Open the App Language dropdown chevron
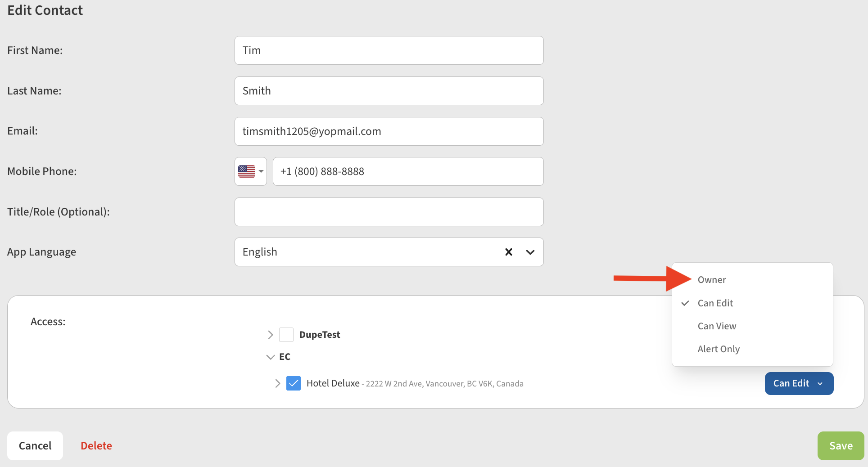This screenshot has width=868, height=467. 530,252
